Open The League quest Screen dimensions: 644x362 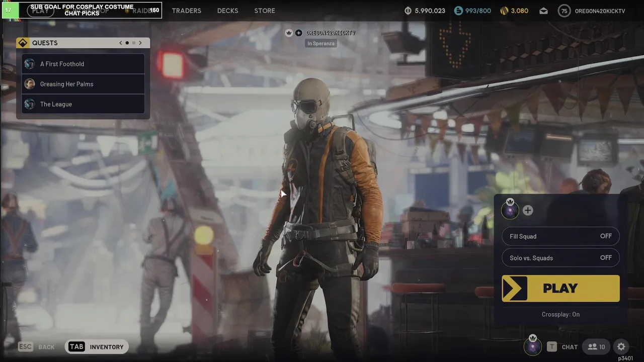click(83, 104)
